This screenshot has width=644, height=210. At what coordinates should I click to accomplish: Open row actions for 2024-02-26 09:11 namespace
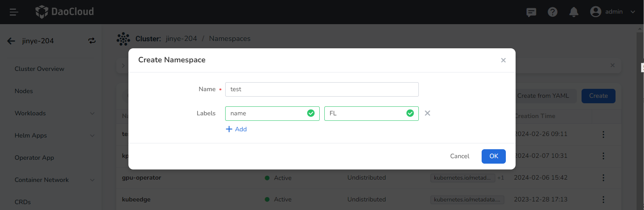click(603, 134)
